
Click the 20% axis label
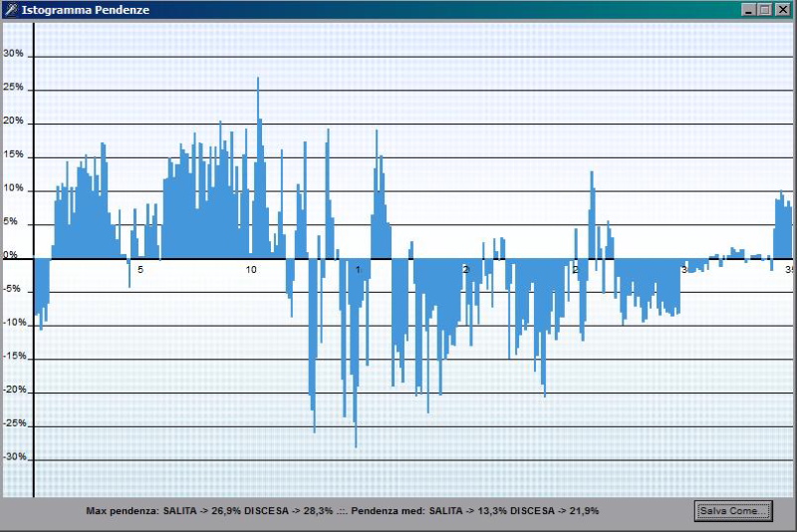[13, 121]
